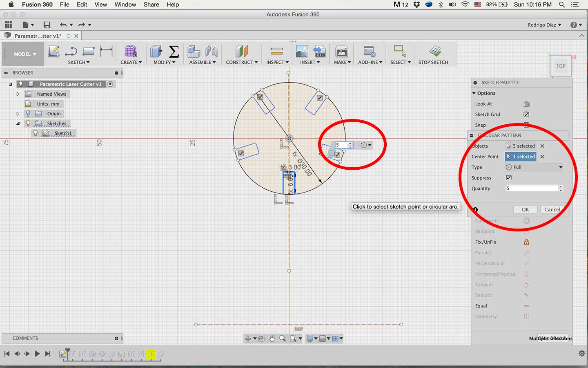This screenshot has width=588, height=368.
Task: Click the Insert DXF icon
Action: tap(319, 52)
